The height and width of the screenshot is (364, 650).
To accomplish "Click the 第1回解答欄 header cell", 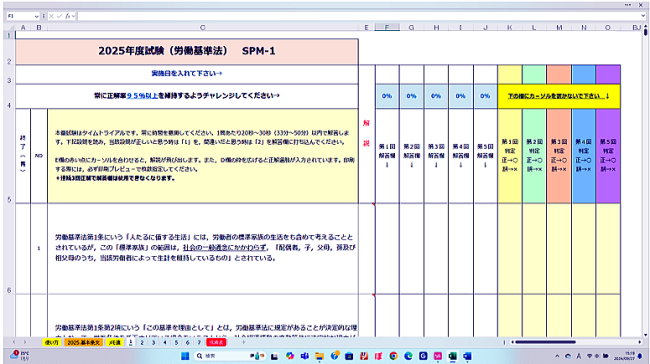I will 387,156.
